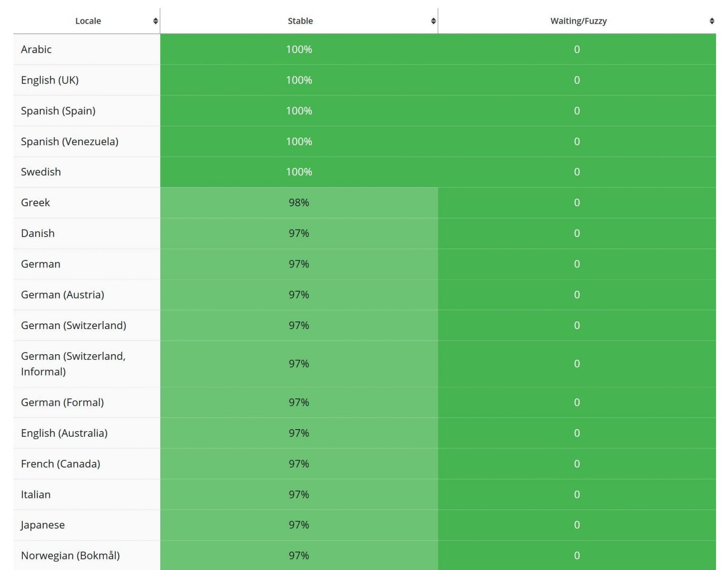
Task: Click the Waiting/Fuzzy column header
Action: 579,20
